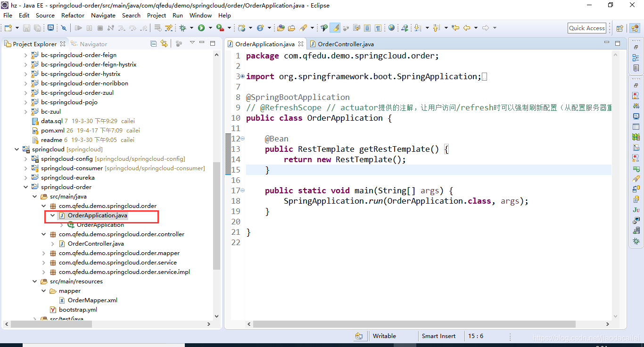This screenshot has width=644, height=347.
Task: Open the Refactor menu
Action: pyautogui.click(x=73, y=15)
